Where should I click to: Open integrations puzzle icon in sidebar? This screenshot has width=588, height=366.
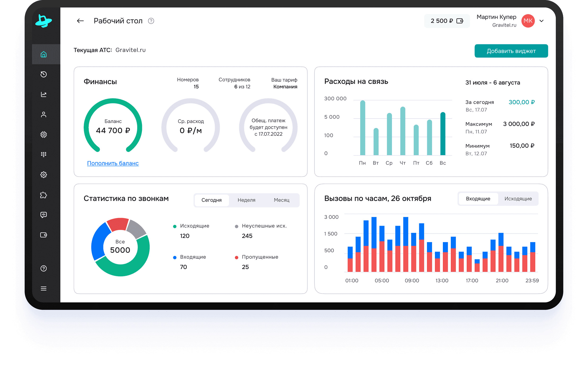(44, 195)
